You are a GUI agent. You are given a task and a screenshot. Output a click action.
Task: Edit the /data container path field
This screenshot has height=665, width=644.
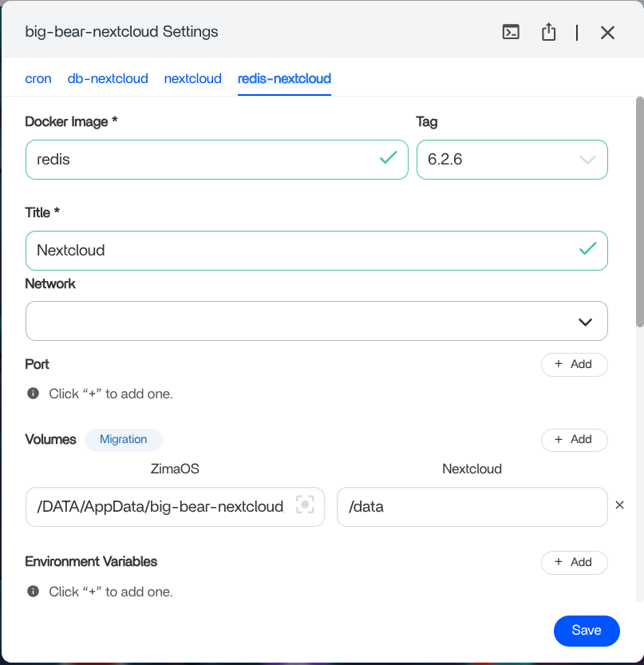pyautogui.click(x=472, y=507)
